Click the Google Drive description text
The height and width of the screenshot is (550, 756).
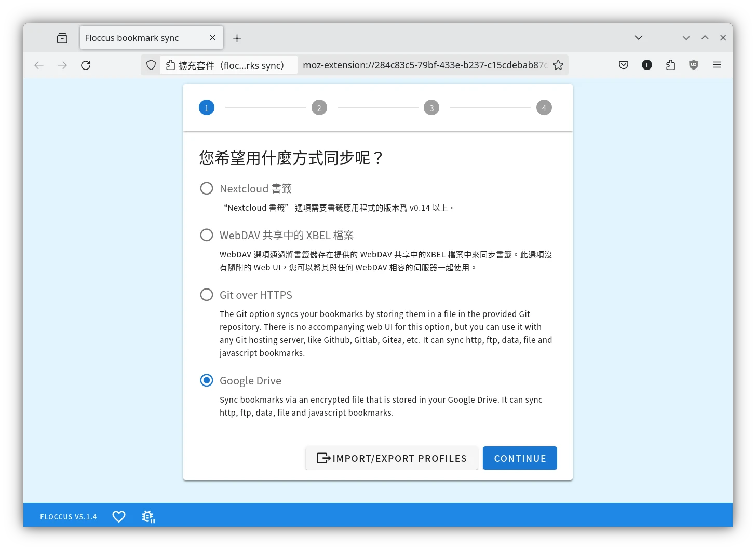point(381,406)
